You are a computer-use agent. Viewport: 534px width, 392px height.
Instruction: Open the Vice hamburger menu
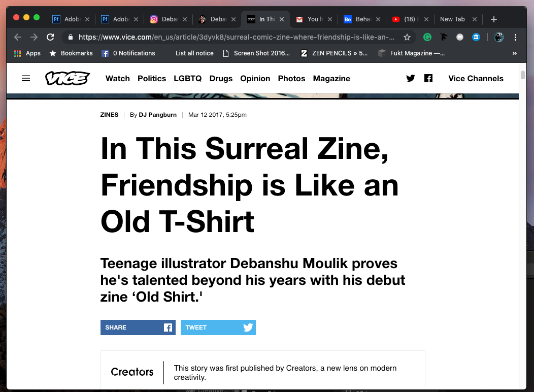point(26,78)
